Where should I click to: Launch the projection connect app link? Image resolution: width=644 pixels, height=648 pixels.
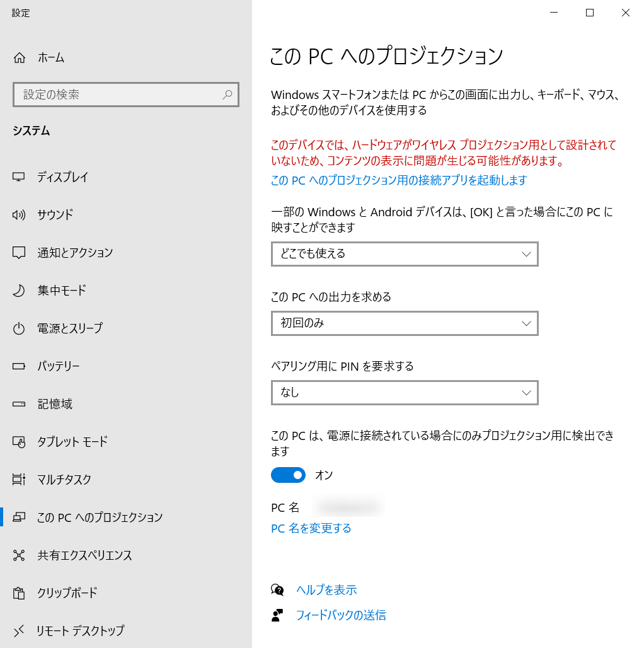399,180
